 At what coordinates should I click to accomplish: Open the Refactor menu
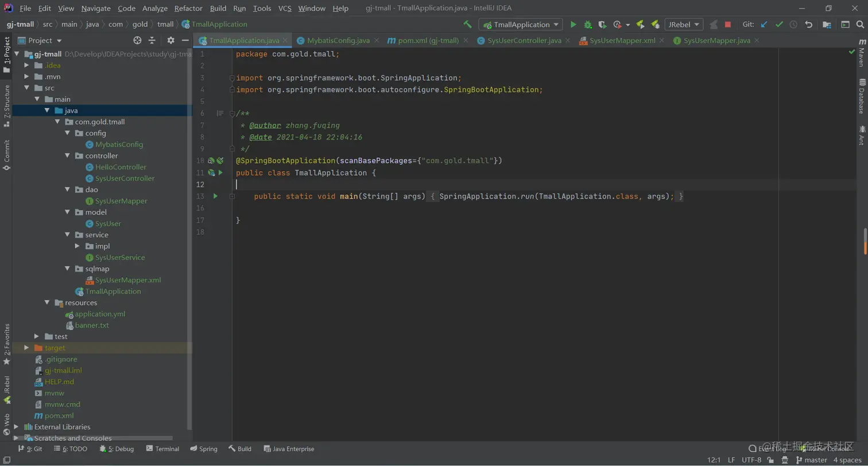tap(188, 9)
